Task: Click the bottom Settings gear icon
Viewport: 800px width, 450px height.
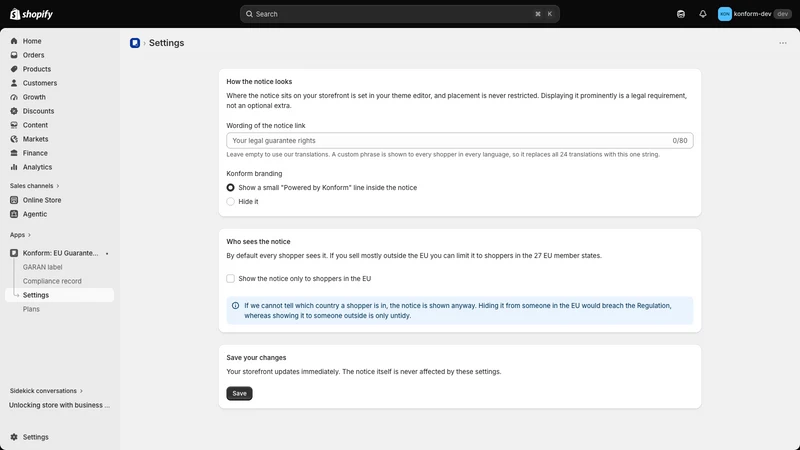Action: 14,437
